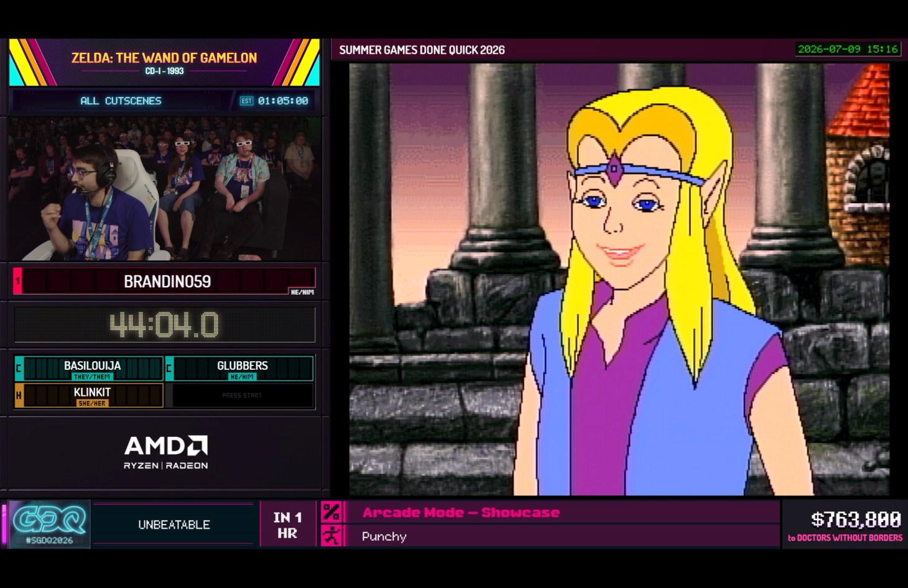Click the empty 'PRESS START' slot
Screen dimensions: 908x588
click(242, 395)
